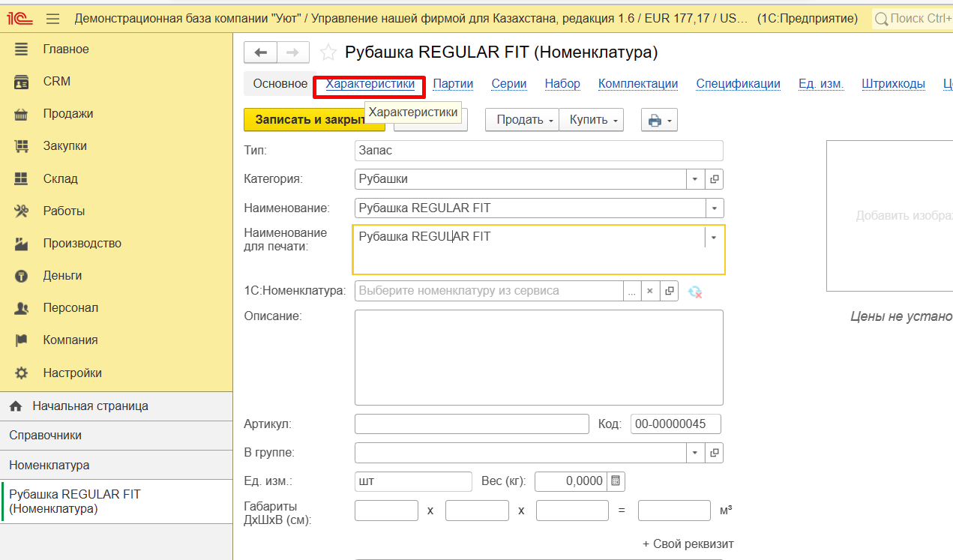Open the hamburger main menu icon
The image size is (953, 560).
(x=52, y=18)
